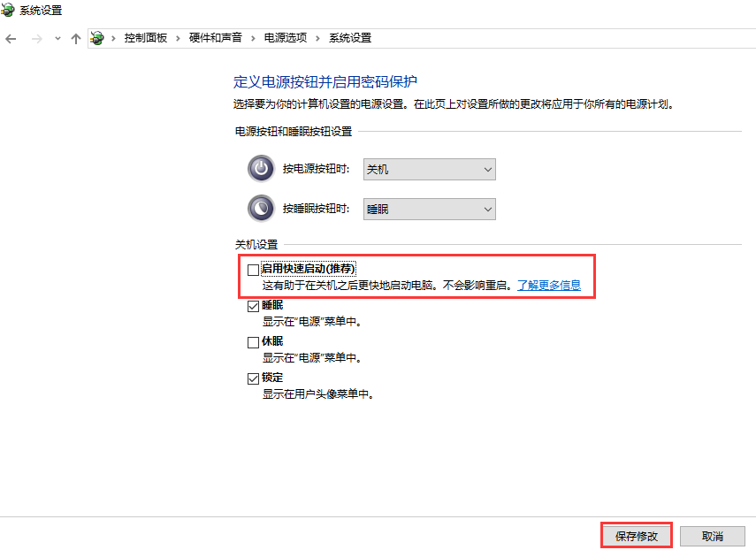Uncheck the 锁定 option
756x550 pixels.
(x=252, y=378)
